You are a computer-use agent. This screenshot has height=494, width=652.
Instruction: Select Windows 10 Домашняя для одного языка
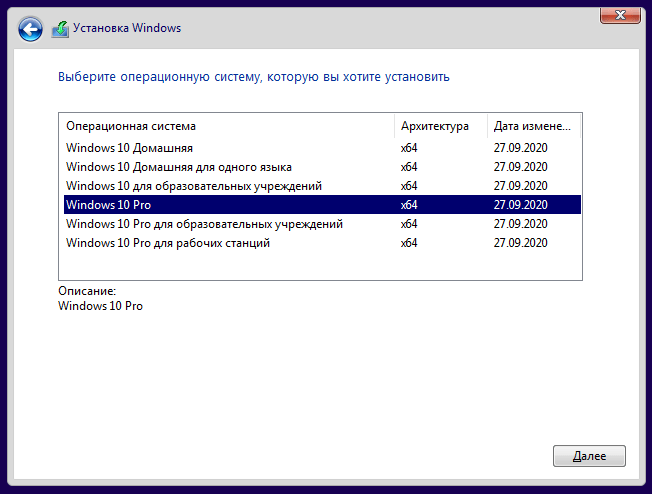point(322,167)
